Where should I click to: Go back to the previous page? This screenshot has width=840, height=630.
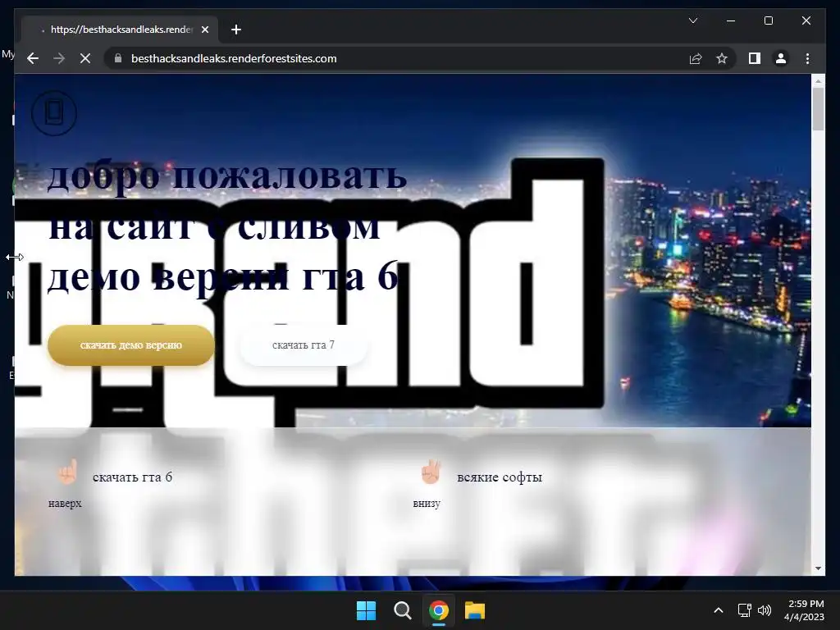tap(33, 58)
